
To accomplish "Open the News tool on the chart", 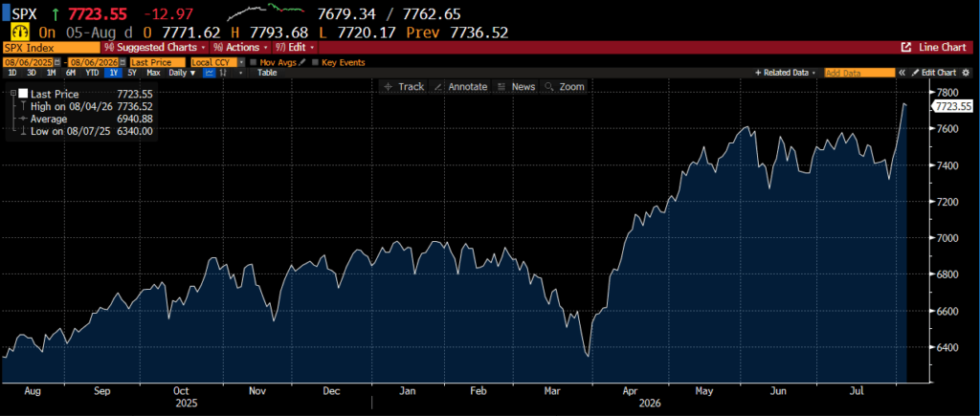I will [x=516, y=87].
